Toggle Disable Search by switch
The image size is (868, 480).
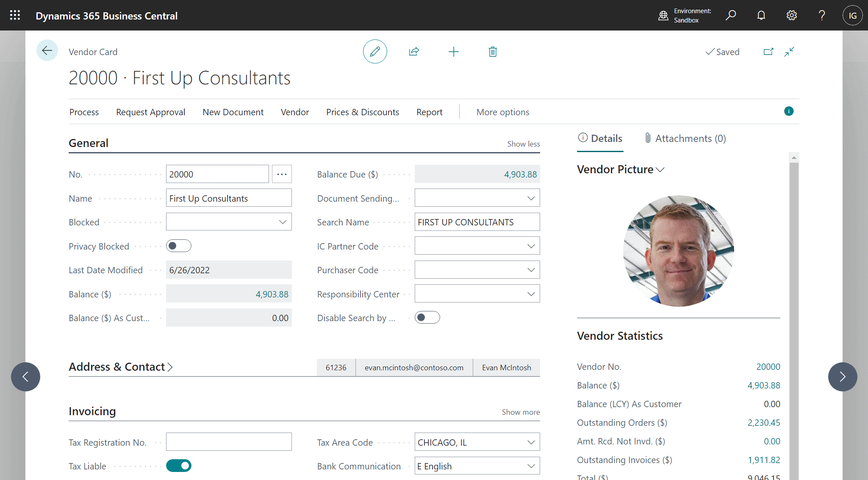427,317
